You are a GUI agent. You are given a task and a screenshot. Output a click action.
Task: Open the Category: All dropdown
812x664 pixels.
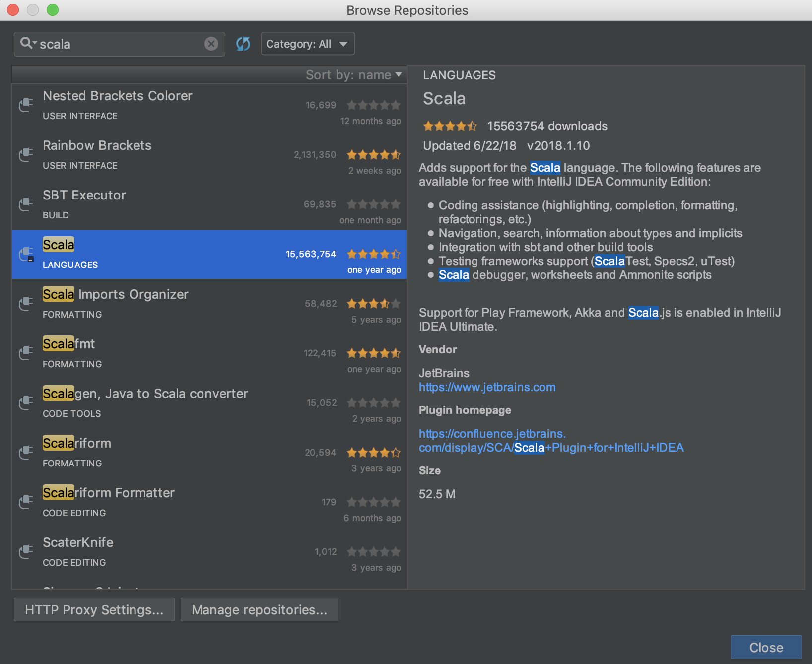[308, 44]
